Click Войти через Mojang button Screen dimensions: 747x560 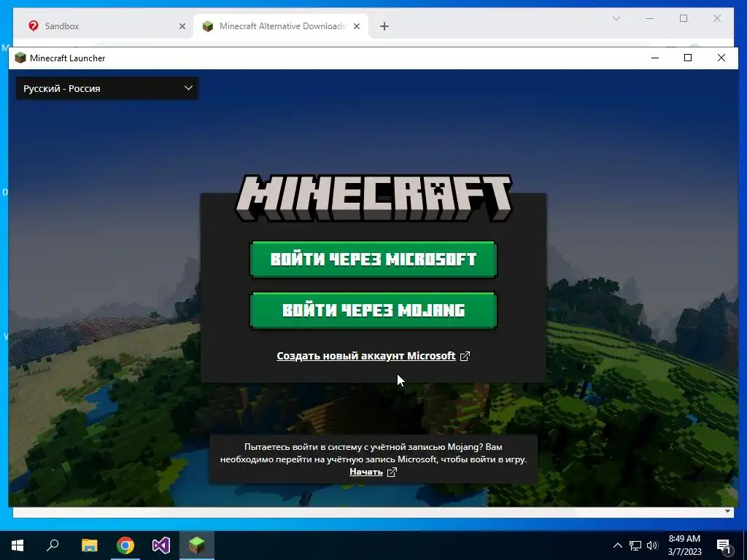[373, 310]
